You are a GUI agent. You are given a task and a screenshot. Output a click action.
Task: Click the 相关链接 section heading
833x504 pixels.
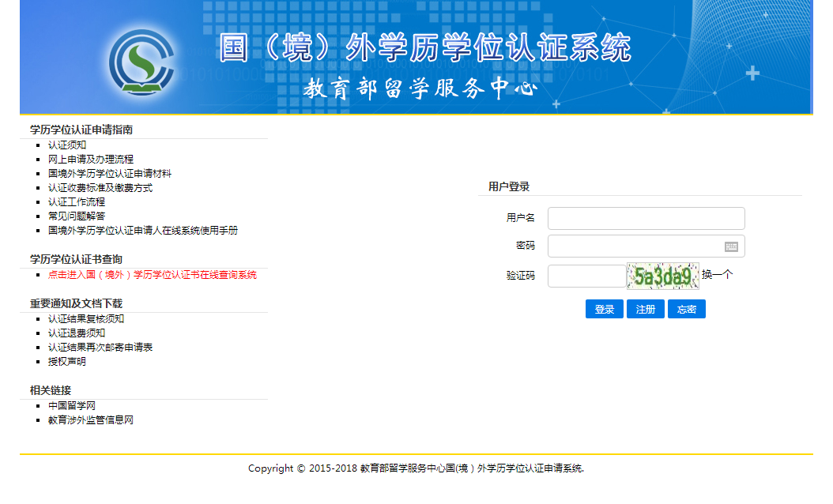coord(51,390)
